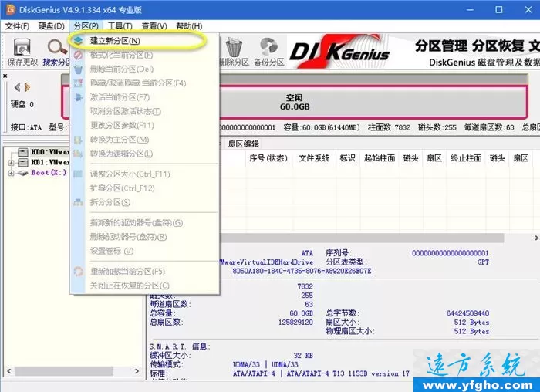
Task: Click the 激活当前分区 menu item icon
Action: click(78, 97)
